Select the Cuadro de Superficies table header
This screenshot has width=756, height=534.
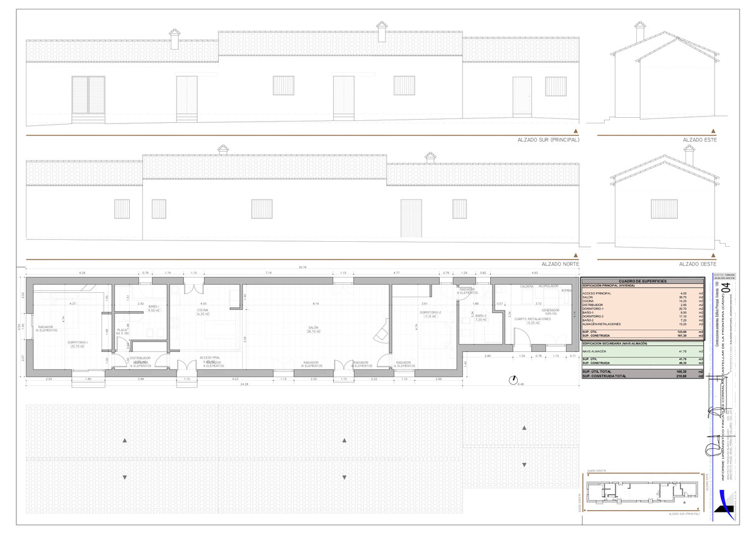click(x=642, y=281)
